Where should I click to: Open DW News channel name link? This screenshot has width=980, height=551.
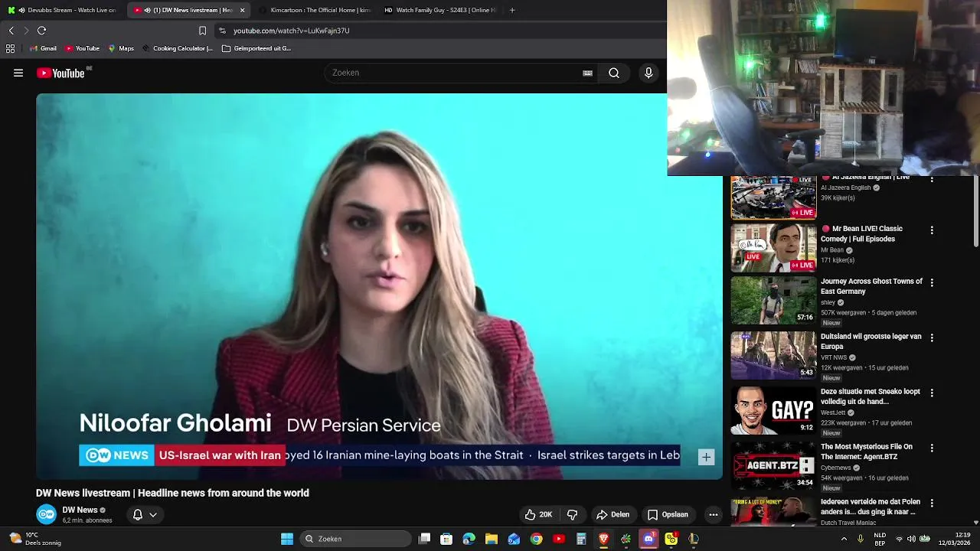(80, 510)
